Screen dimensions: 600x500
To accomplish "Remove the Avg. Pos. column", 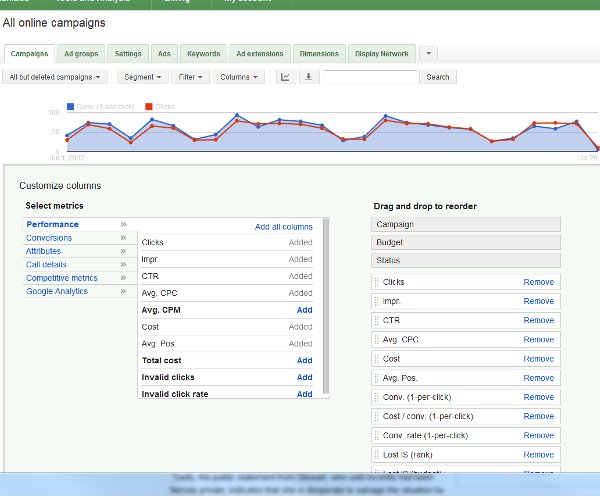I will (x=538, y=378).
